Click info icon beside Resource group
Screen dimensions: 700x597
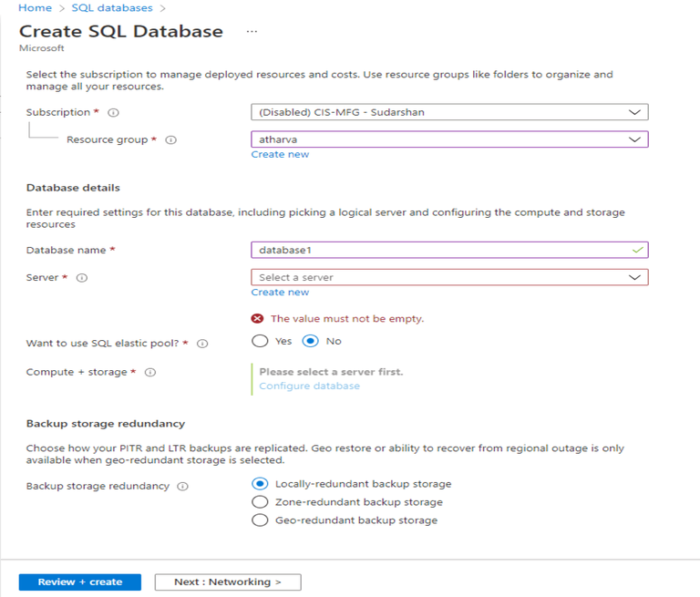tap(170, 140)
